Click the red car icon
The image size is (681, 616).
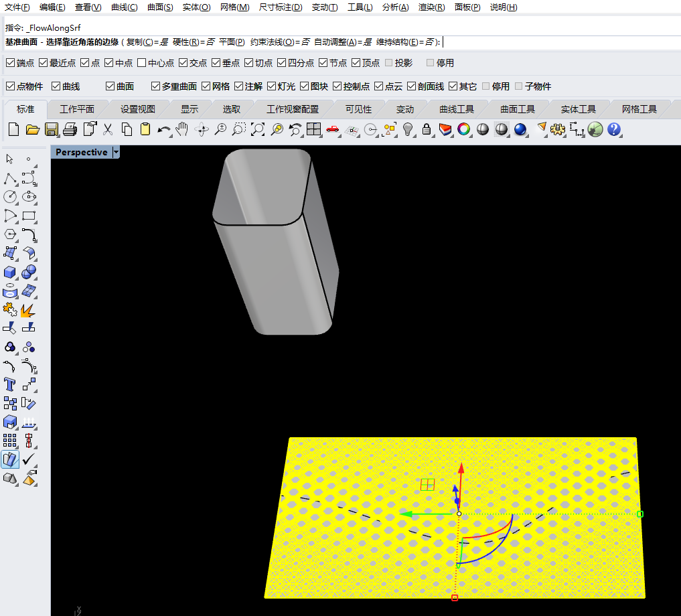[332, 129]
